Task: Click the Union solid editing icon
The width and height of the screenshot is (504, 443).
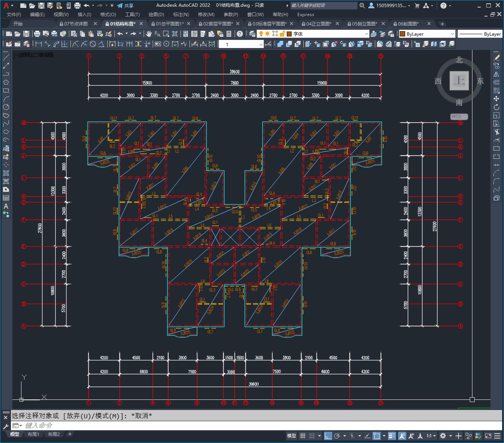Action: [x=280, y=44]
